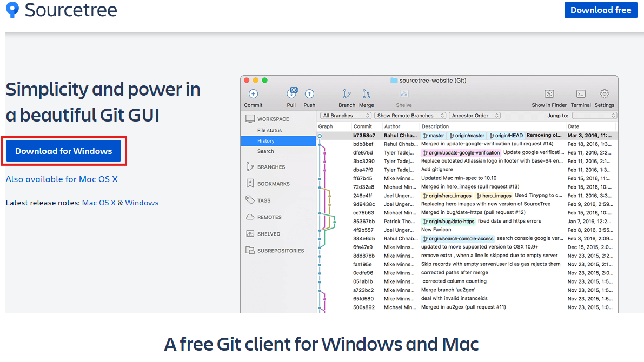Click the Branch toolbar icon
644x362 pixels.
click(x=347, y=95)
